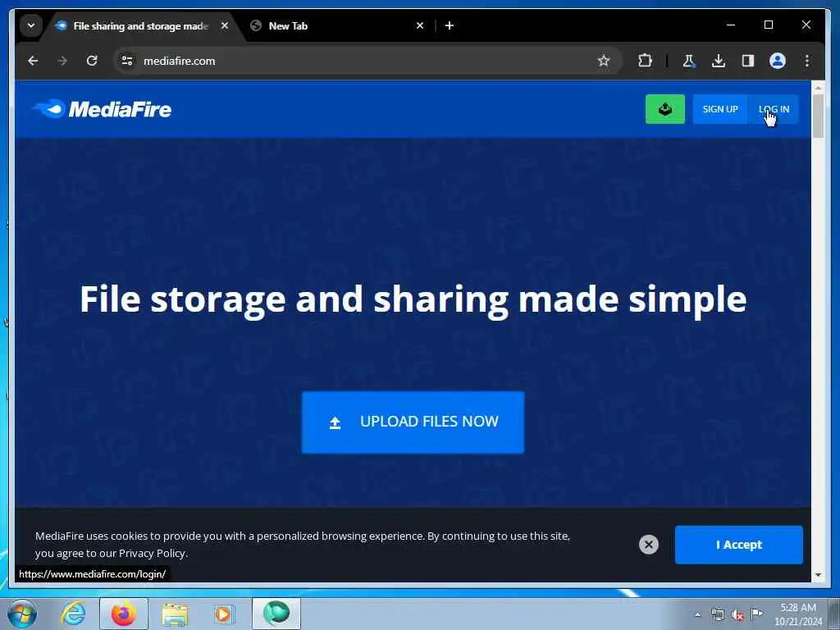Click the browser forward arrow
840x630 pixels.
[x=62, y=61]
